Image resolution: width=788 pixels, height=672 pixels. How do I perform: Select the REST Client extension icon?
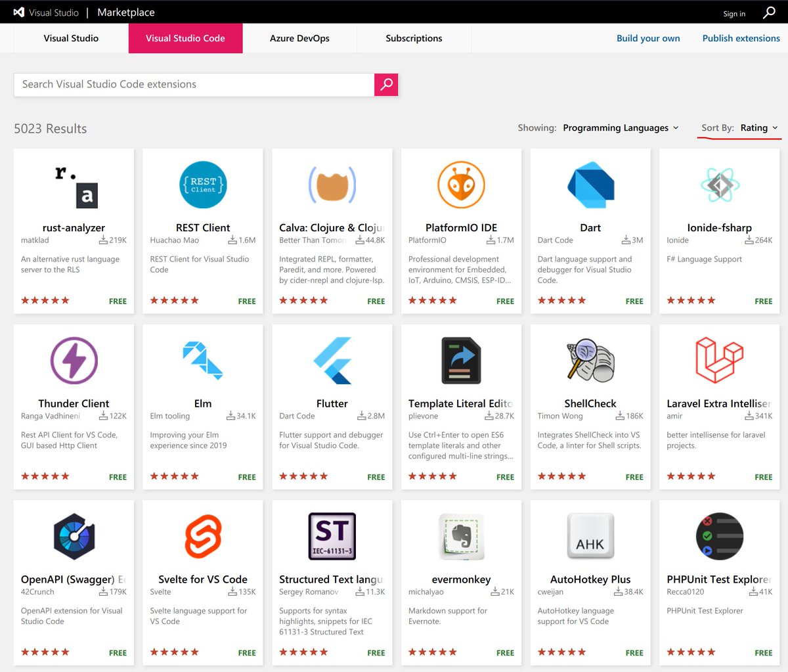(202, 185)
